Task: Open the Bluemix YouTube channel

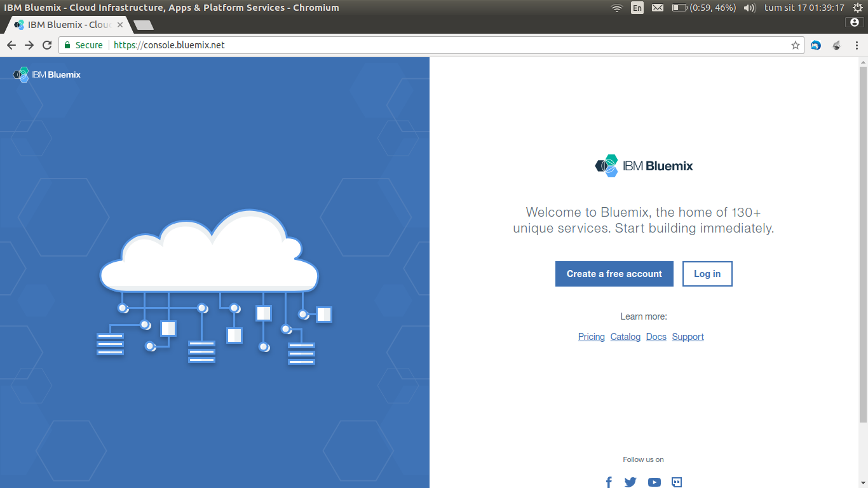Action: [x=654, y=482]
